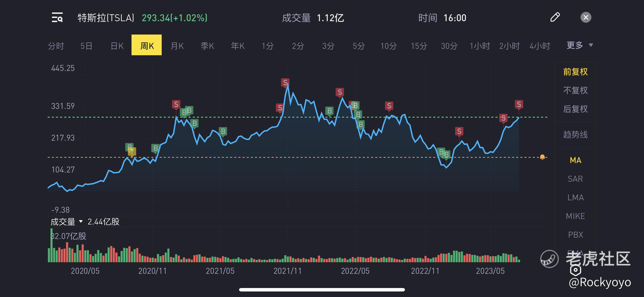
Task: Enable the SAR indicator
Action: coord(576,179)
